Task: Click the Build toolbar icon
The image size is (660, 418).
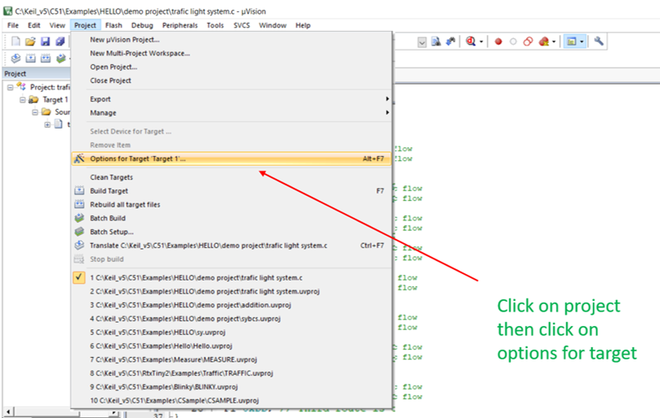Action: click(31, 58)
